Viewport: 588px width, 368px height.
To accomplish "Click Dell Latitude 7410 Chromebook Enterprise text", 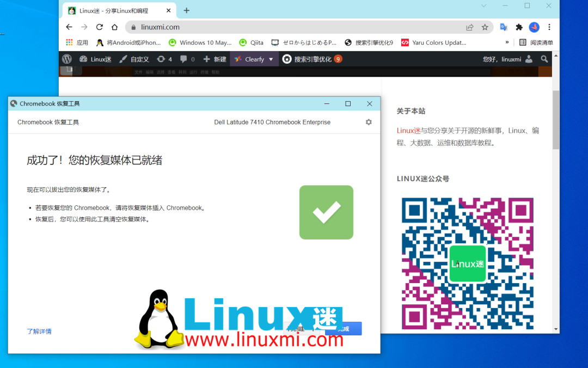I will 272,122.
